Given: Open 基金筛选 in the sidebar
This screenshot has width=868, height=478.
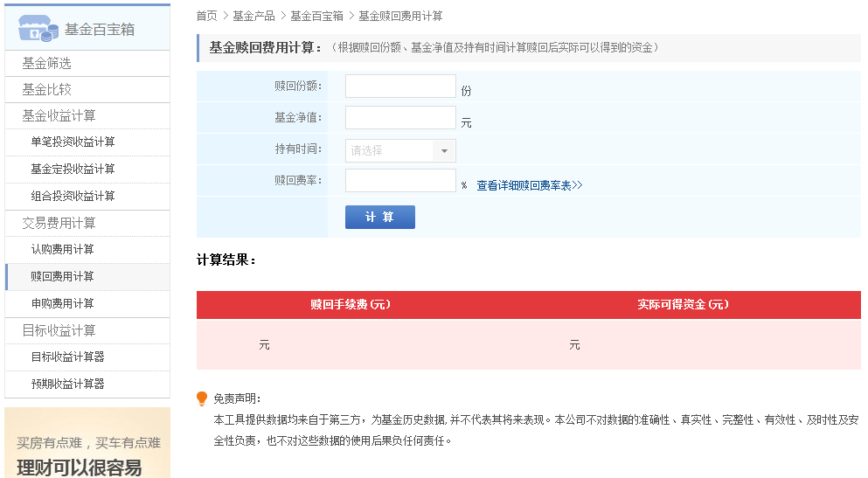Looking at the screenshot, I should pyautogui.click(x=47, y=63).
